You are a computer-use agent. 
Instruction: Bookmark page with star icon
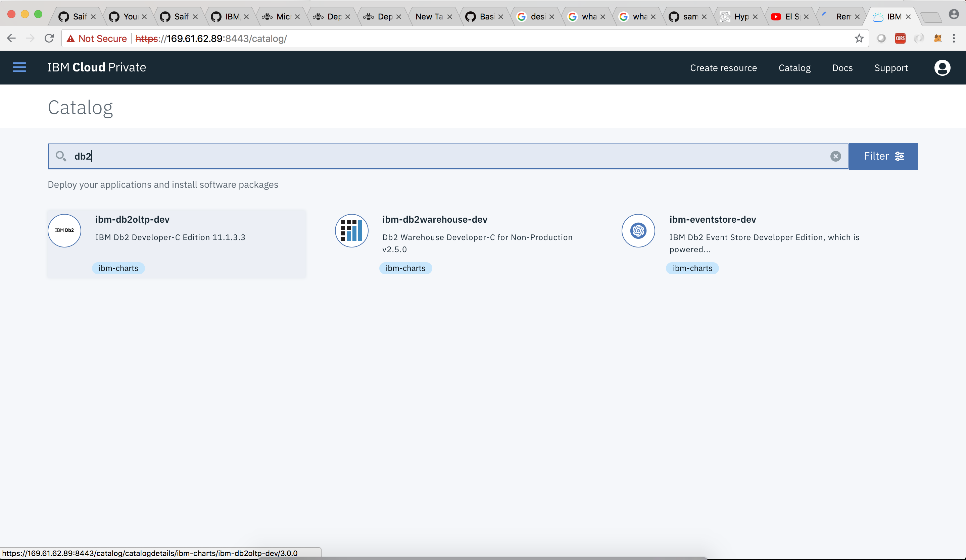(859, 39)
